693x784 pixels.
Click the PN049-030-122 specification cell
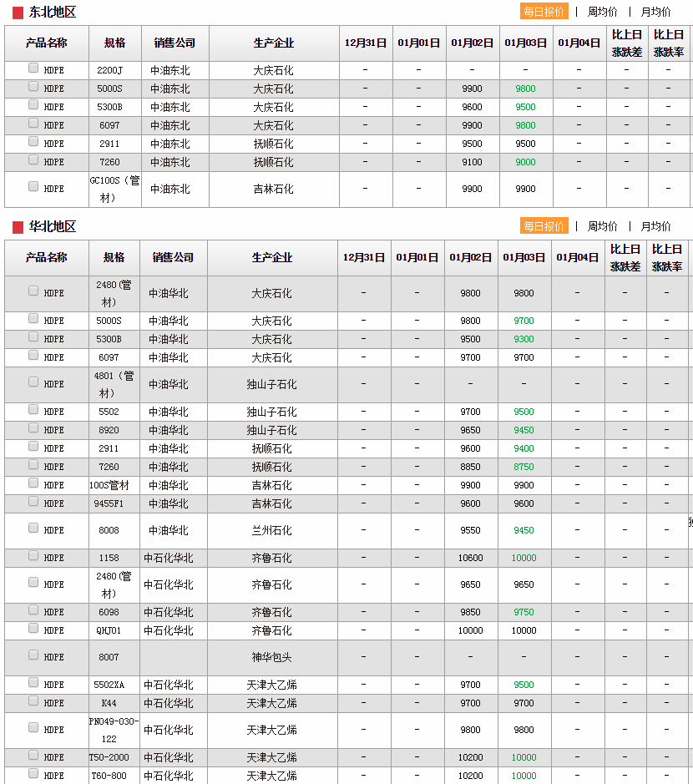click(114, 730)
